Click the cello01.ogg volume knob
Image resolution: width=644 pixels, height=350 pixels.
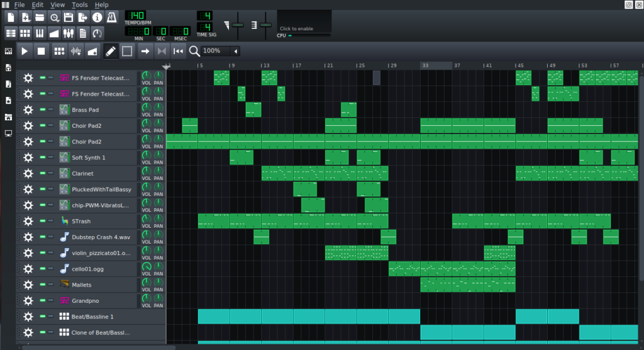point(146,266)
